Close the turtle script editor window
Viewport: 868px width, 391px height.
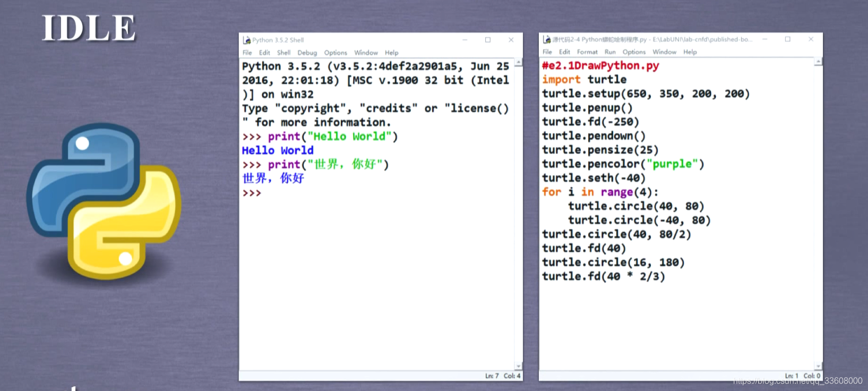811,39
